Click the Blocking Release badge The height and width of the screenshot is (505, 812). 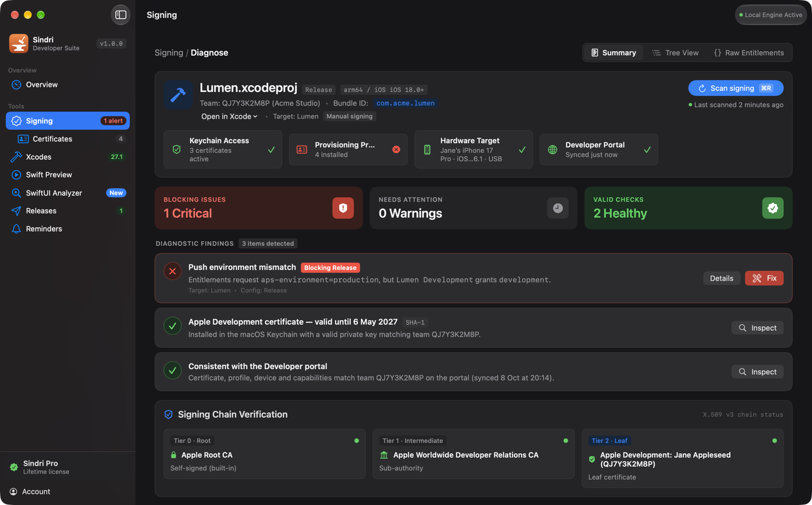330,268
